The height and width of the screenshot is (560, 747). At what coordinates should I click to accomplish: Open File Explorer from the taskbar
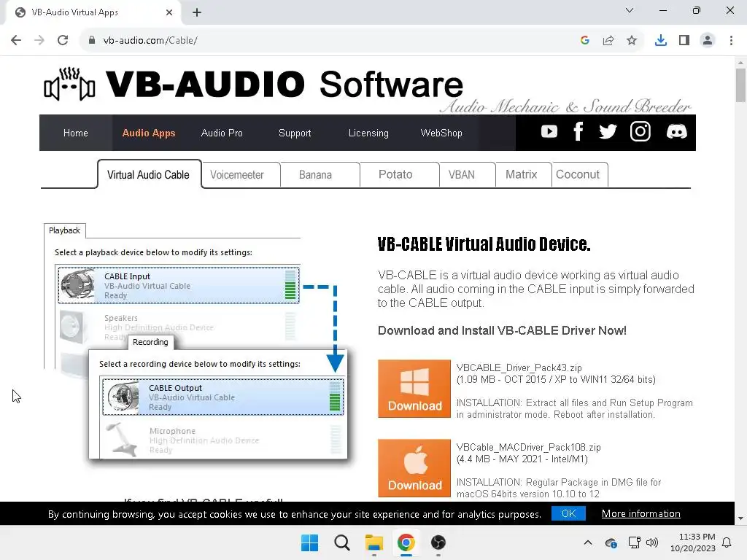coord(374,542)
